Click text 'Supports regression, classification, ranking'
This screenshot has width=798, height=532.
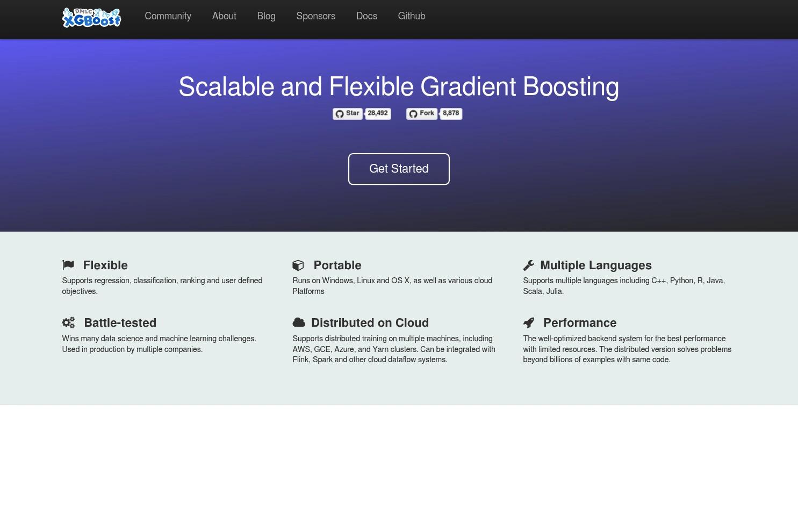click(x=133, y=281)
